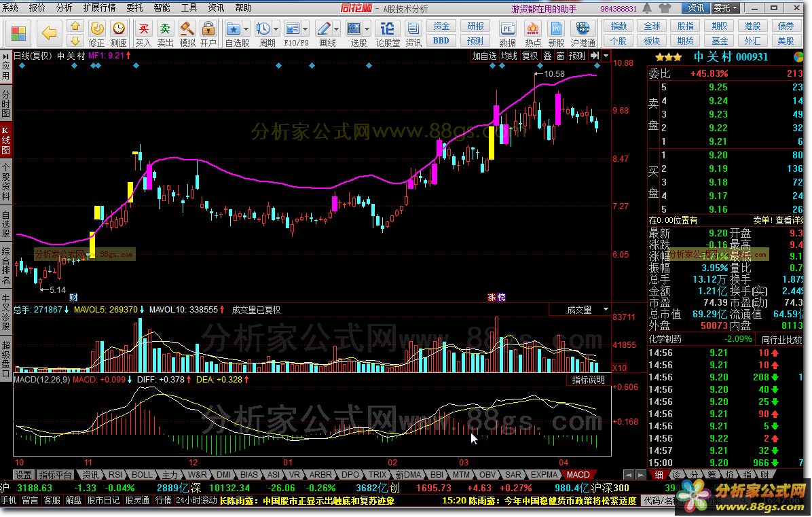Open the 模拟 gavel simulation icon
The image size is (812, 517).
(187, 29)
